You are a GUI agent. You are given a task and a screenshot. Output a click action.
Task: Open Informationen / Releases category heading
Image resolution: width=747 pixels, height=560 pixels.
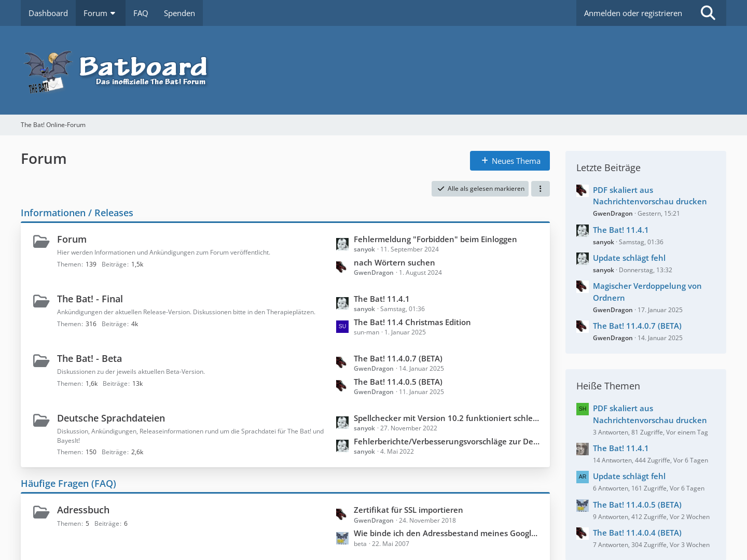77,213
